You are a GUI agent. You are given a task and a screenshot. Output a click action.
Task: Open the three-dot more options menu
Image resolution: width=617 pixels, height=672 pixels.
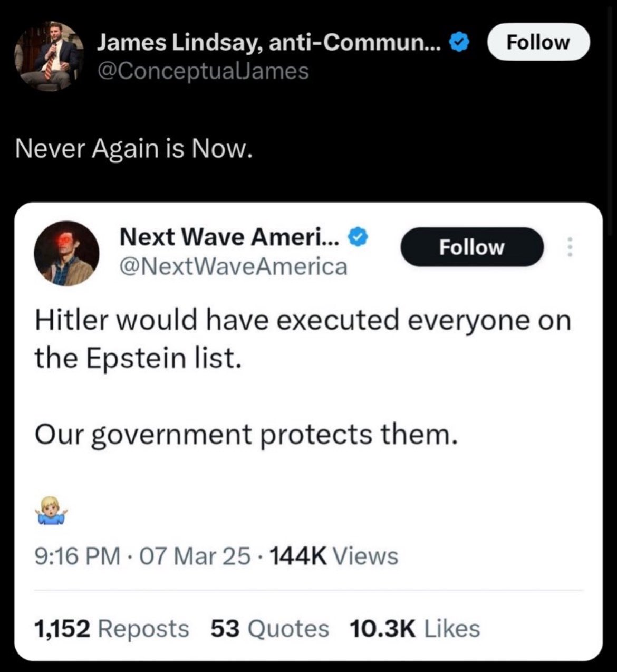click(x=568, y=247)
